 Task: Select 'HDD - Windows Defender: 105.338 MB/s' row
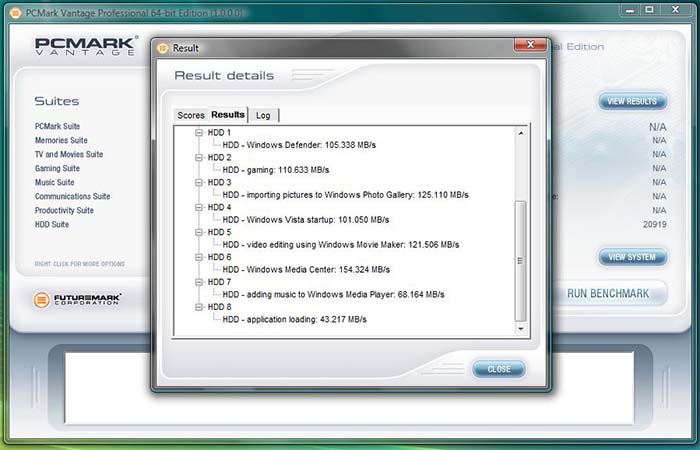point(299,145)
